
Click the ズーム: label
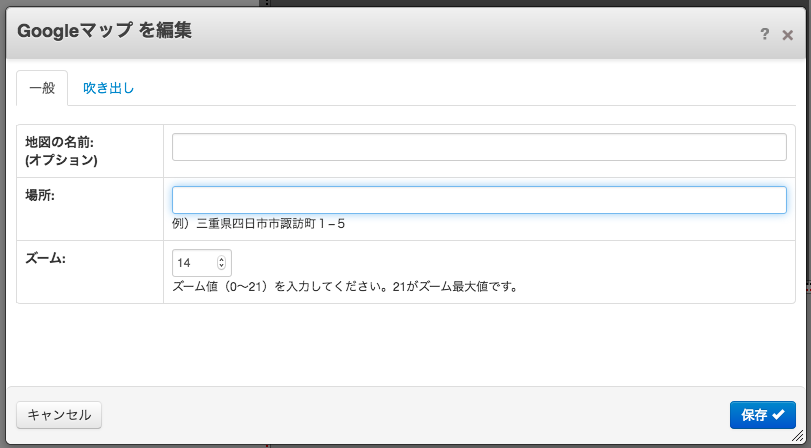(x=46, y=258)
